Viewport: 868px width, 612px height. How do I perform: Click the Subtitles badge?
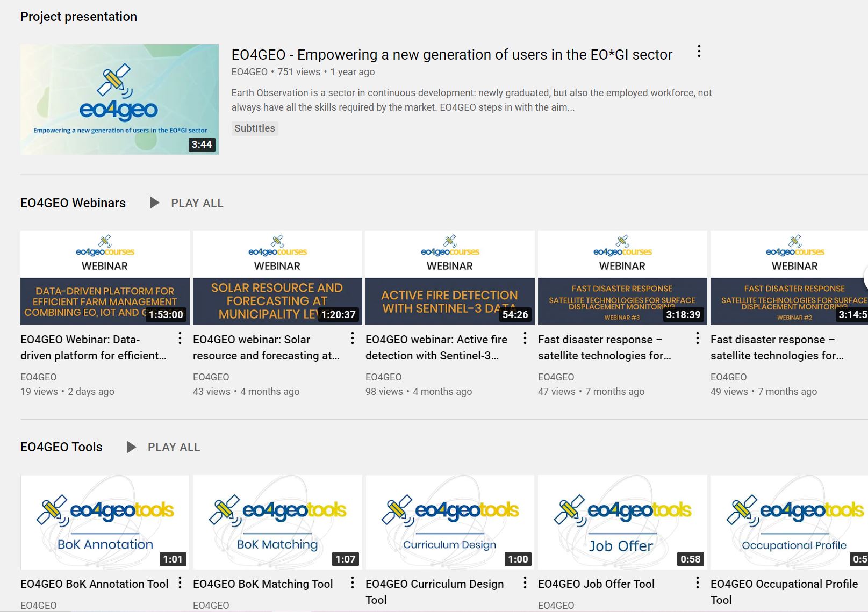coord(255,128)
